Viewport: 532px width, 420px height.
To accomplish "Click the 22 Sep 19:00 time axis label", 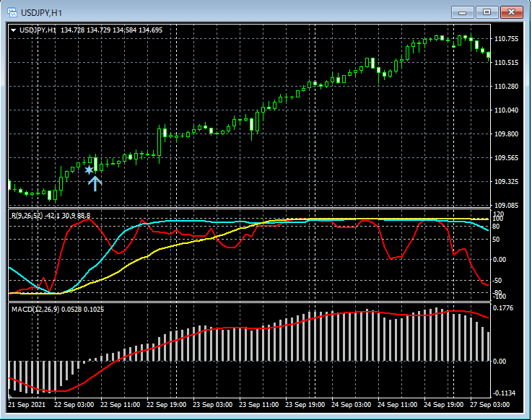I will point(166,405).
